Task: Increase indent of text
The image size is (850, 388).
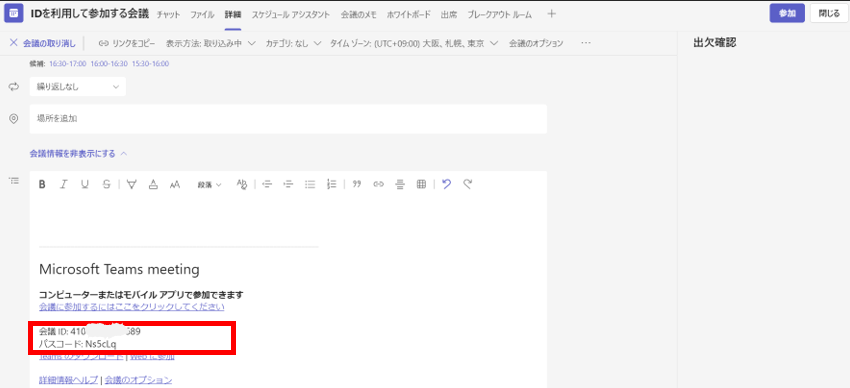Action: [x=288, y=184]
